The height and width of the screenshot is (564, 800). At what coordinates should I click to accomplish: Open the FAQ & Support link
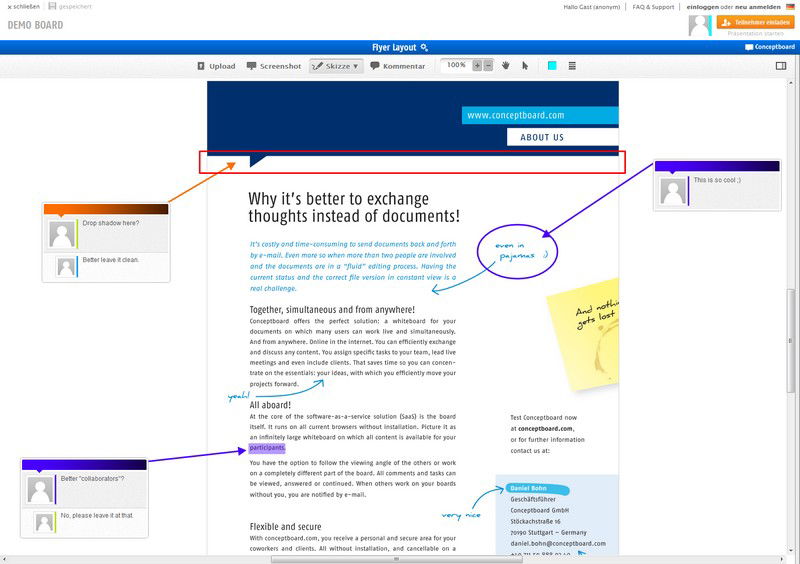(x=653, y=7)
